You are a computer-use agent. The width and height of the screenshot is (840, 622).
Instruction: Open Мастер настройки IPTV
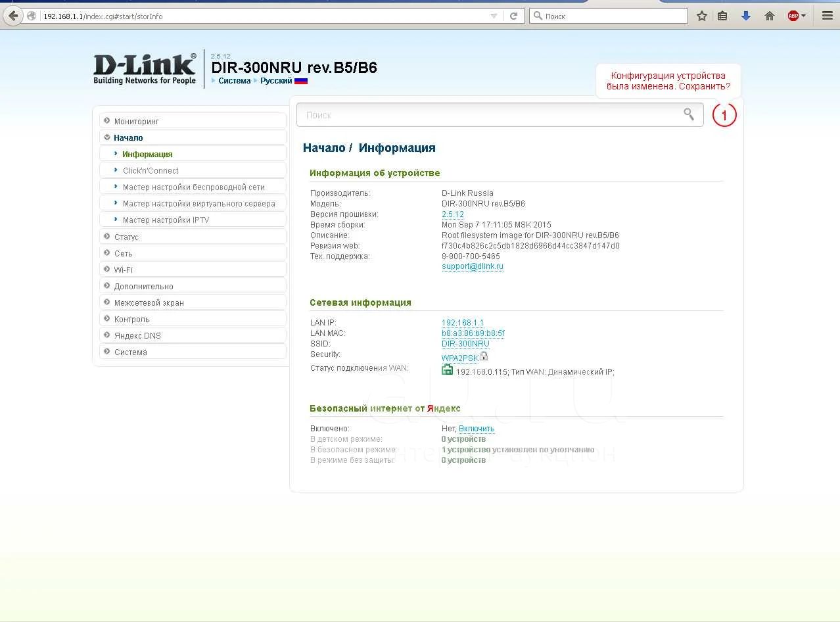coord(193,220)
